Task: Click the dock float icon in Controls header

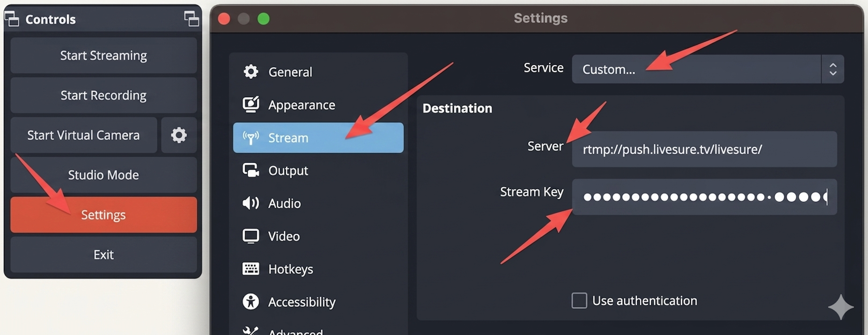Action: (191, 19)
